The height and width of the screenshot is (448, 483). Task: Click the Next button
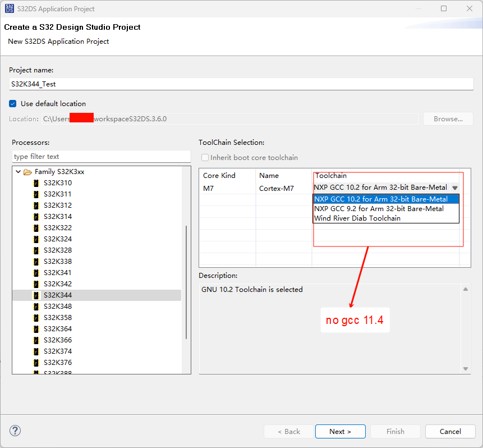click(341, 431)
